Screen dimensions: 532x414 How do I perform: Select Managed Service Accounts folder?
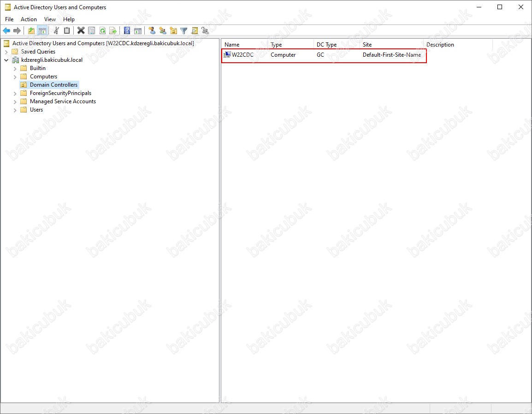pyautogui.click(x=63, y=101)
